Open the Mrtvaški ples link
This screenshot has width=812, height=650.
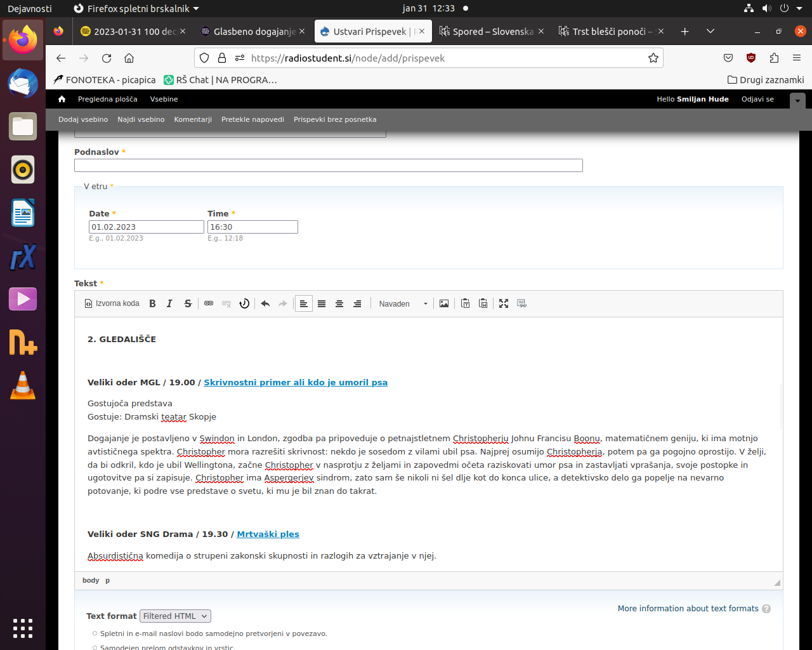point(268,534)
